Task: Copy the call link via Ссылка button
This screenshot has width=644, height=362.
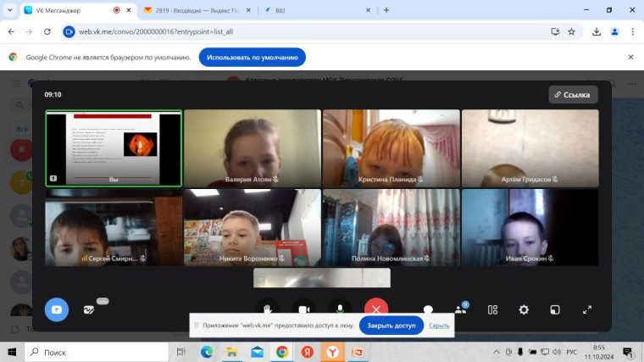Action: [573, 94]
